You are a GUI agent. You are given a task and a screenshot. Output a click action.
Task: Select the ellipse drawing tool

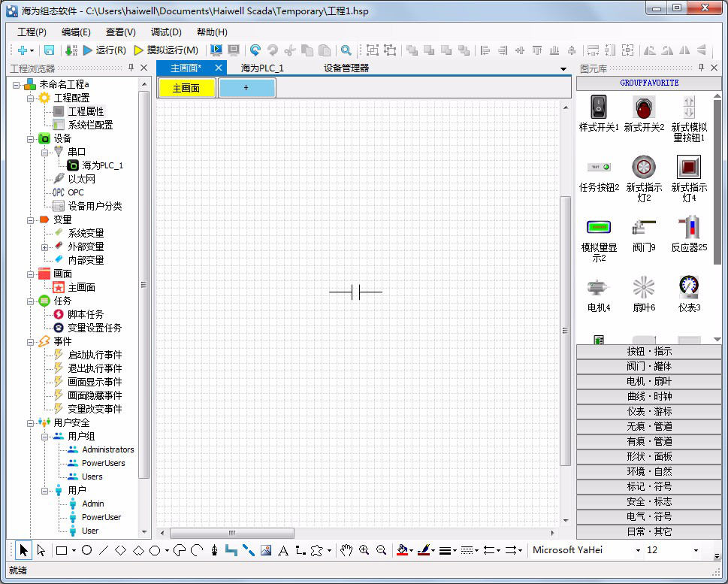click(x=87, y=550)
